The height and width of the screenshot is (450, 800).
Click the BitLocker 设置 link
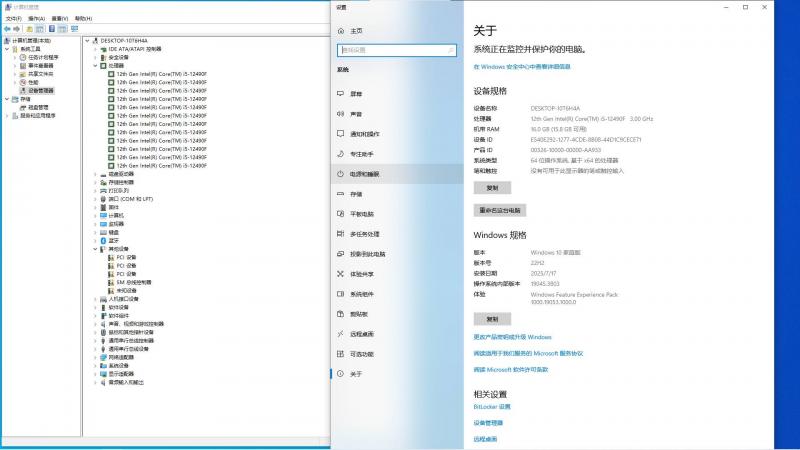tap(492, 407)
